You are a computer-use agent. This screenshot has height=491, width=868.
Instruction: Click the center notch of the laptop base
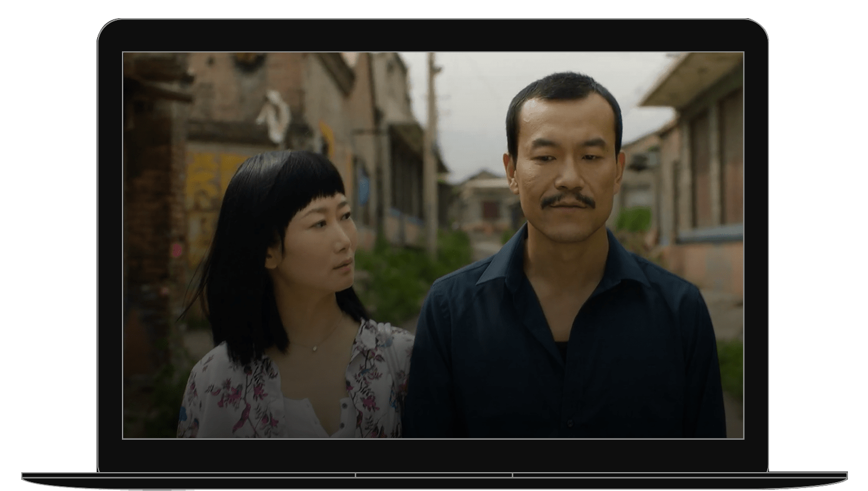coord(433,475)
